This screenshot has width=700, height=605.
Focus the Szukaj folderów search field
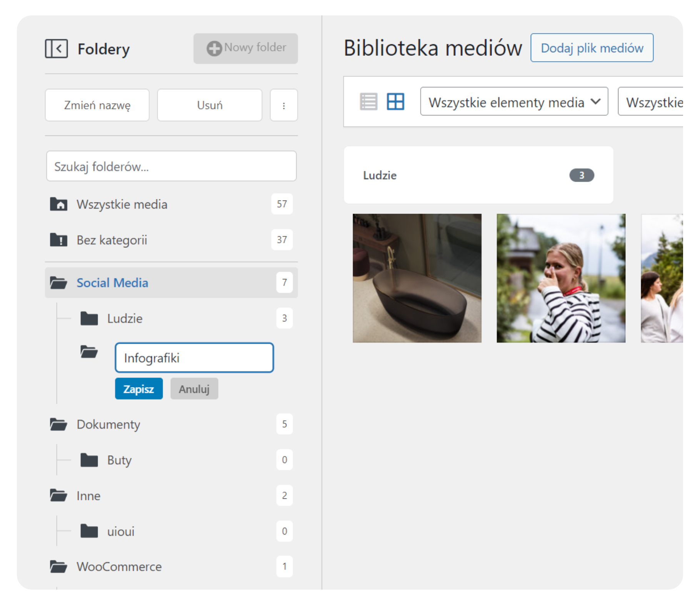coord(171,166)
